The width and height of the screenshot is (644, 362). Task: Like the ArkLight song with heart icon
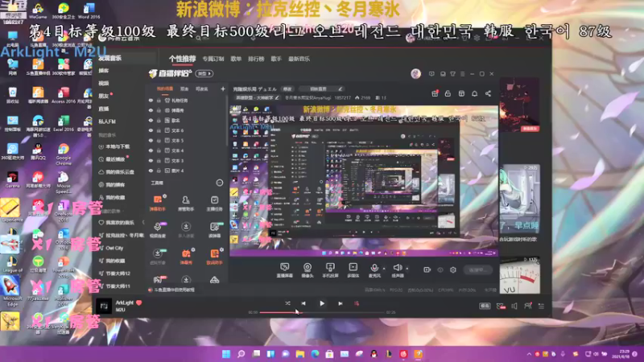tap(138, 302)
